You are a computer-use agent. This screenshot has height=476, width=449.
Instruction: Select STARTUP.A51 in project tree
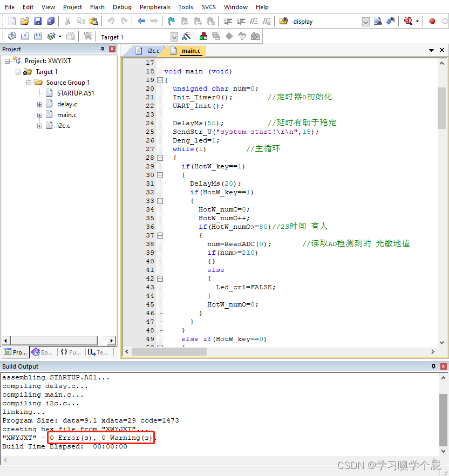click(x=76, y=93)
